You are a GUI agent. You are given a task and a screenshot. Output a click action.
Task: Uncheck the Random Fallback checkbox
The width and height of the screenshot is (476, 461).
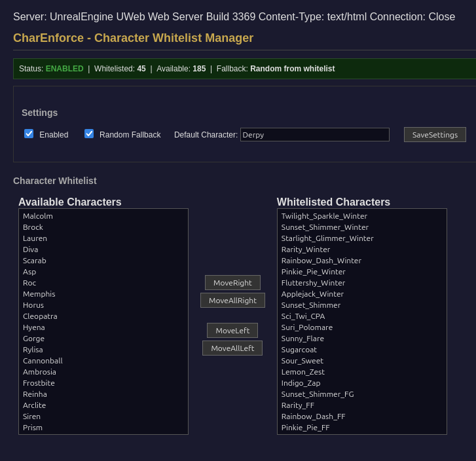click(89, 134)
